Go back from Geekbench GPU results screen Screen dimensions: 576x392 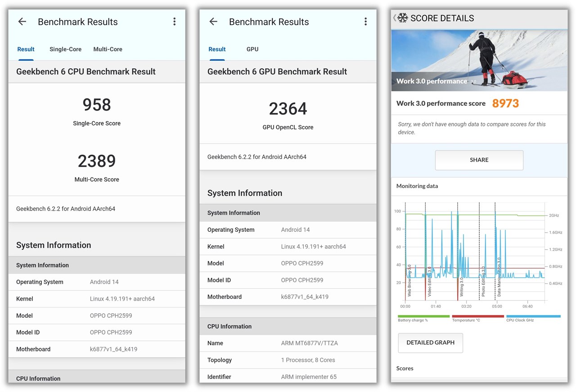tap(213, 22)
